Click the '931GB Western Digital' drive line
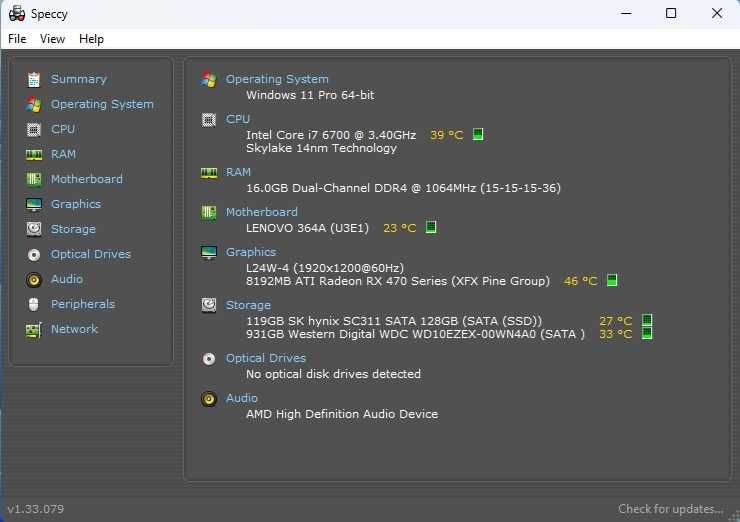 point(415,334)
